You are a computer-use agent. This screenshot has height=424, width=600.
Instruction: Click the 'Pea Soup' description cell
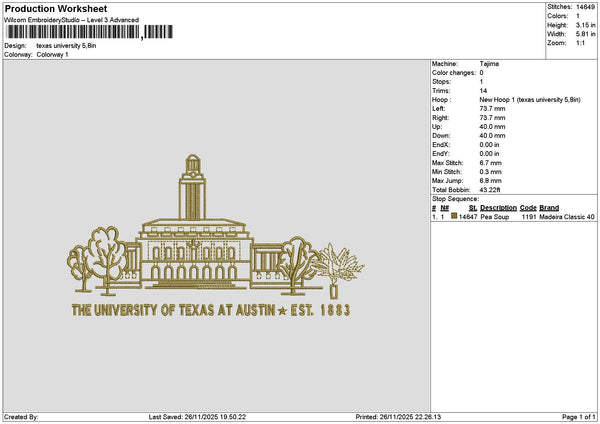(x=495, y=217)
